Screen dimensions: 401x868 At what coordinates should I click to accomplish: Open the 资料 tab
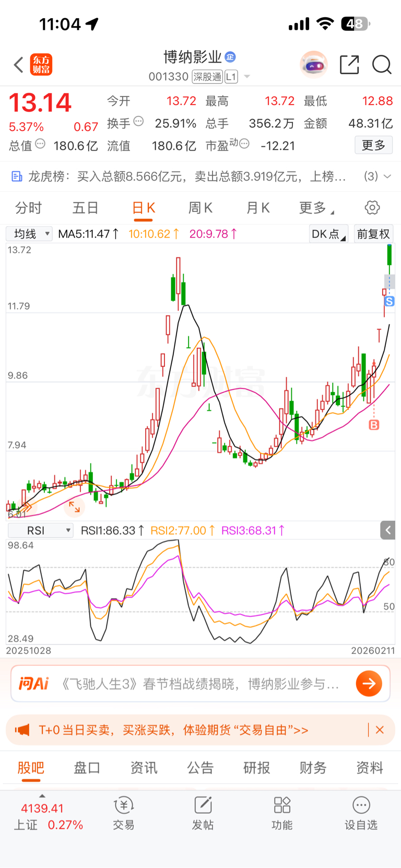click(x=370, y=768)
